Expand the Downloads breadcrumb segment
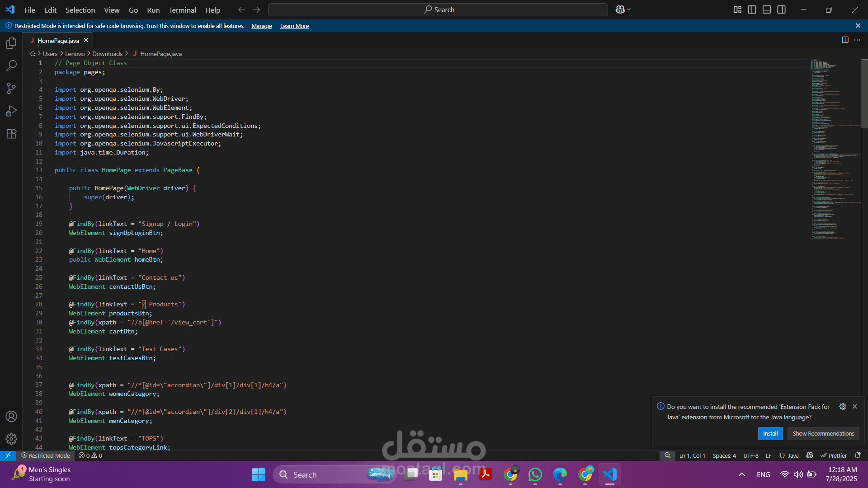This screenshot has height=488, width=868. 107,54
